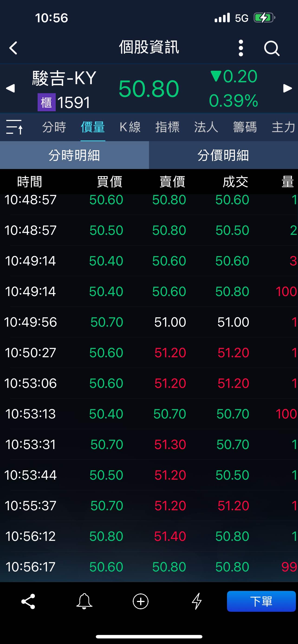Tap the 時間 column header
Screen dimensions: 298x644
point(29,182)
